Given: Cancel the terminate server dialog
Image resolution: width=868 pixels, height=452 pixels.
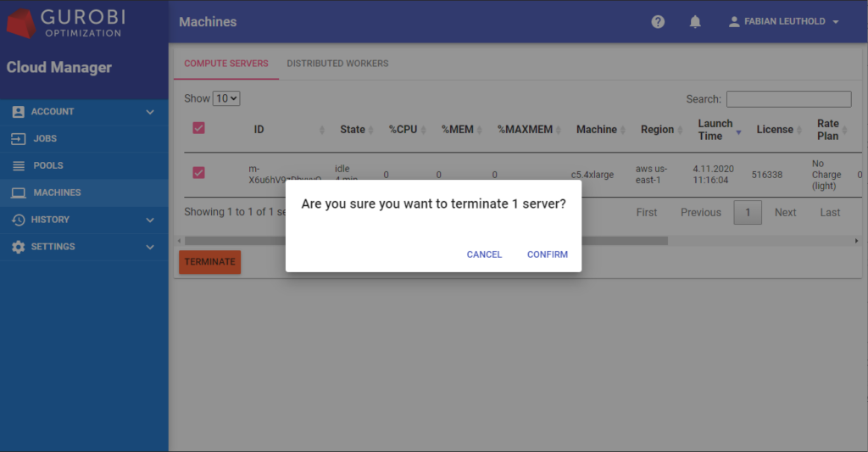Looking at the screenshot, I should tap(484, 254).
